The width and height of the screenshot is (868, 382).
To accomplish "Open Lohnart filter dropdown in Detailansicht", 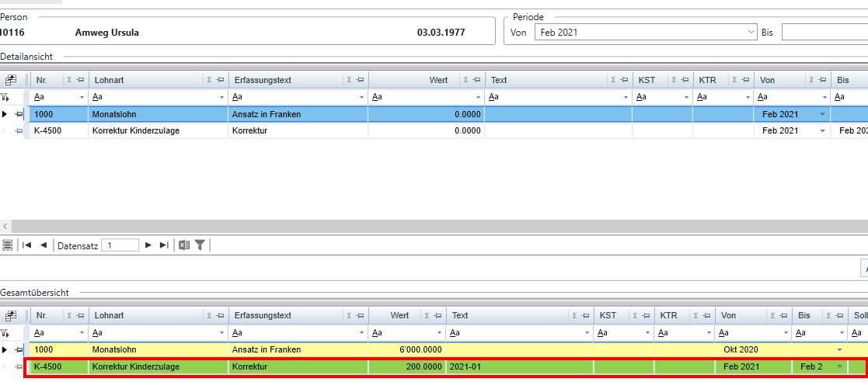I will tap(222, 97).
